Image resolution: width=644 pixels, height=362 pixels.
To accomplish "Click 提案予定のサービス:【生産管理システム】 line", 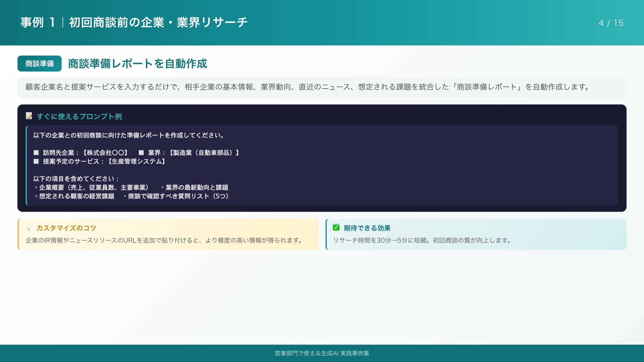I will (x=100, y=161).
